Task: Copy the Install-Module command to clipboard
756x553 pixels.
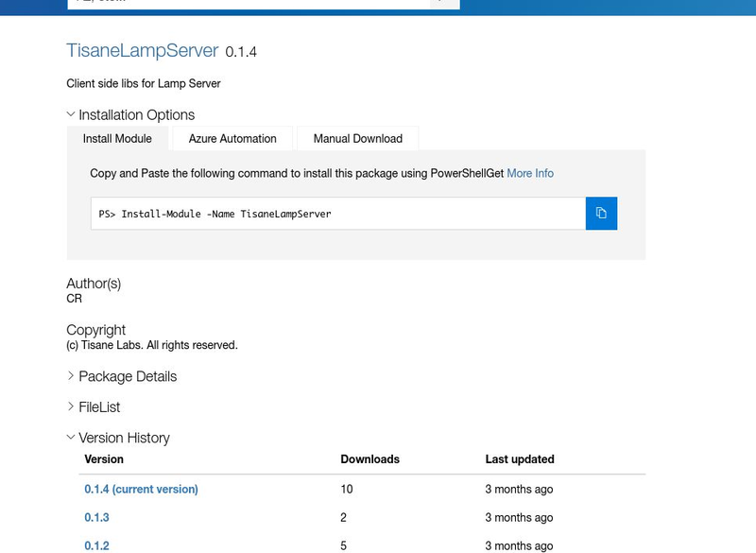Action: (x=601, y=213)
